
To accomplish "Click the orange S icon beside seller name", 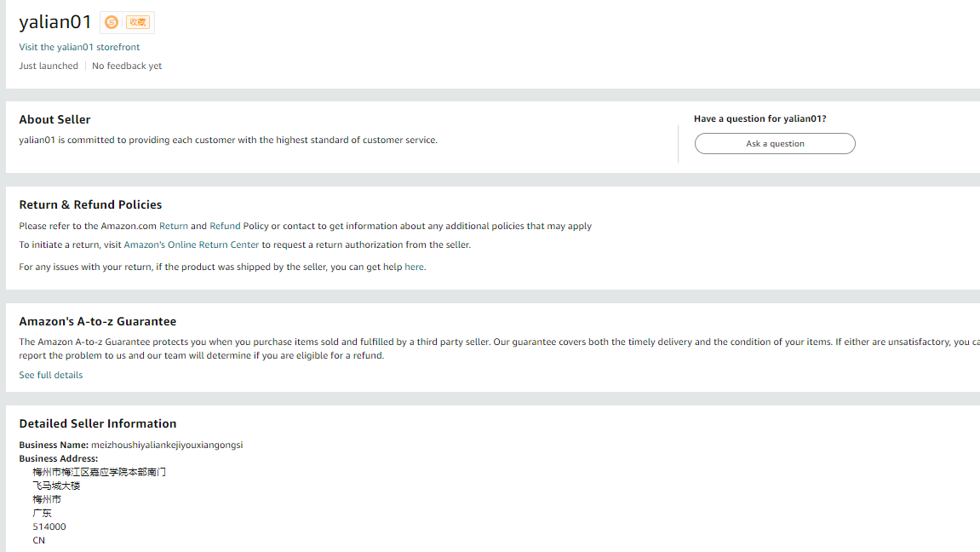I will coord(112,22).
